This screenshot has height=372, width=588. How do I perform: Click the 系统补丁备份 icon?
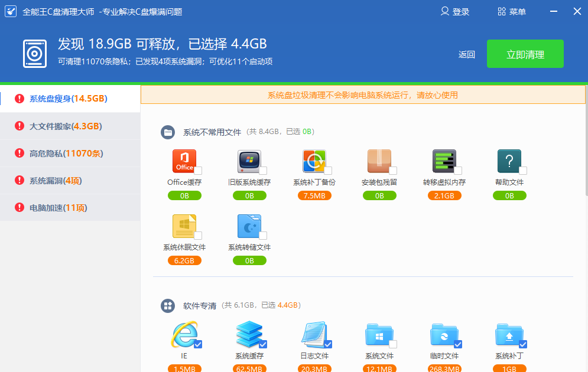pos(314,161)
